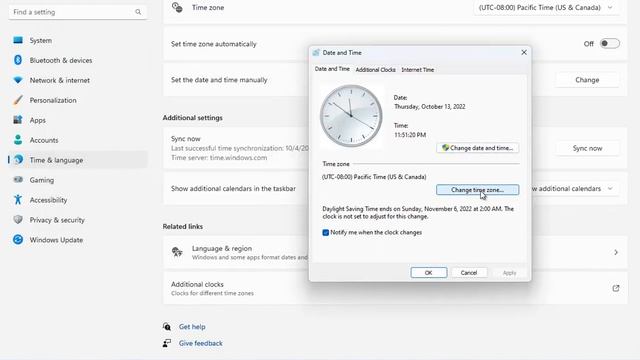Click Change time zone button
Viewport: 640px width, 360px height.
pos(478,190)
